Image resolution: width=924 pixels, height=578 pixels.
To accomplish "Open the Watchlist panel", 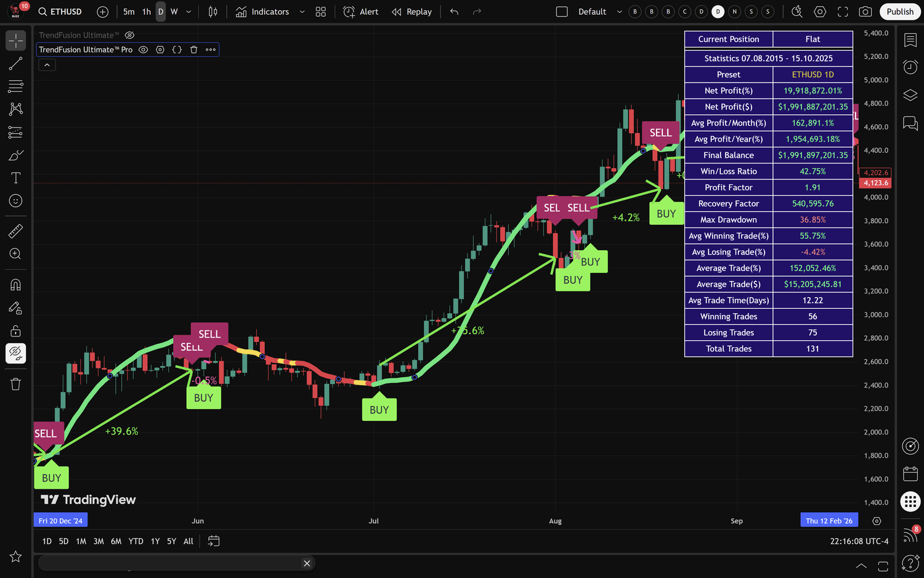I will [910, 39].
